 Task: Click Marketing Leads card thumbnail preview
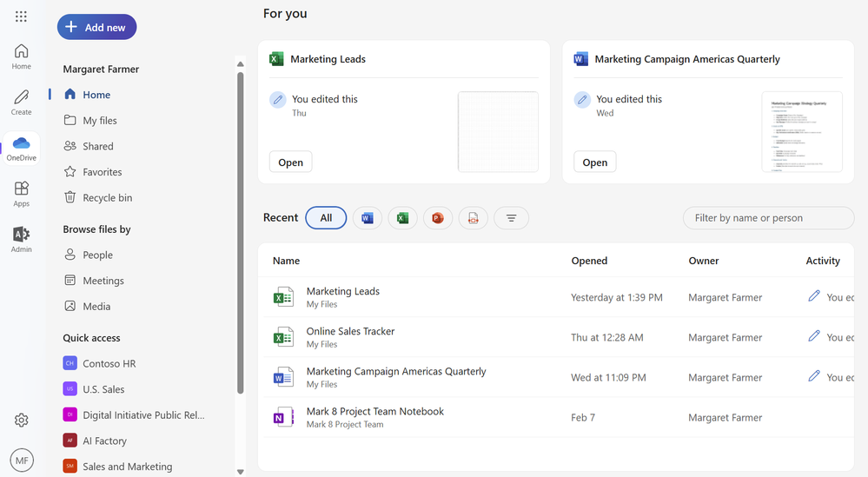[498, 132]
